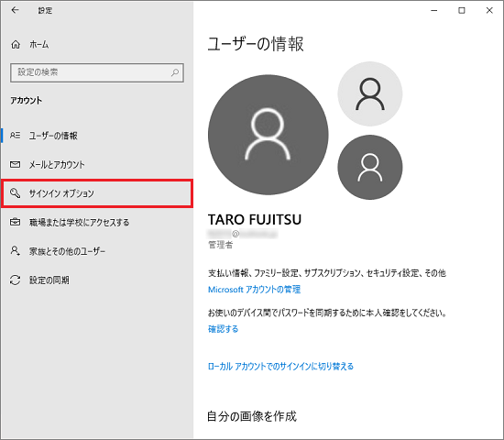504x440 pixels.
Task: Select the small dark avatar thumbnail
Action: (x=370, y=167)
